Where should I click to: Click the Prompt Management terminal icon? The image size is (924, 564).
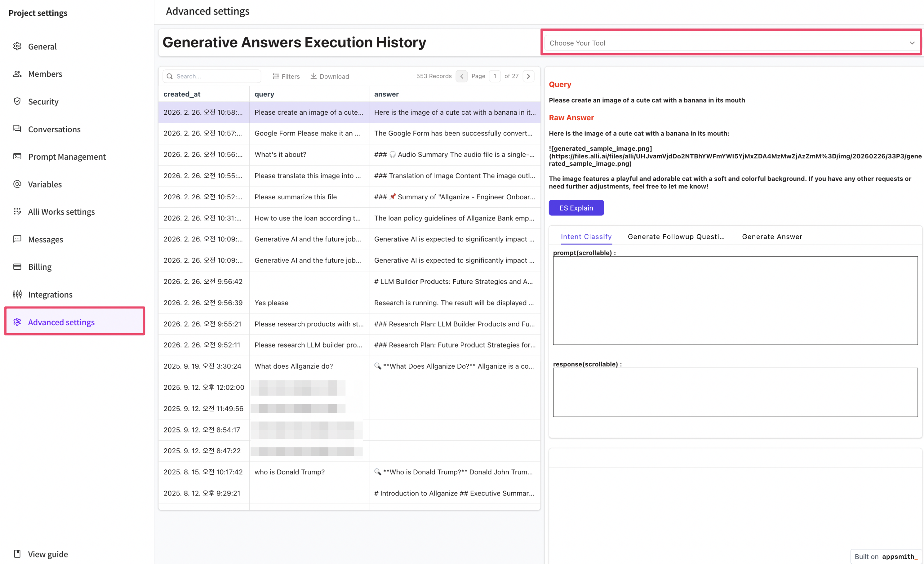[x=17, y=156]
